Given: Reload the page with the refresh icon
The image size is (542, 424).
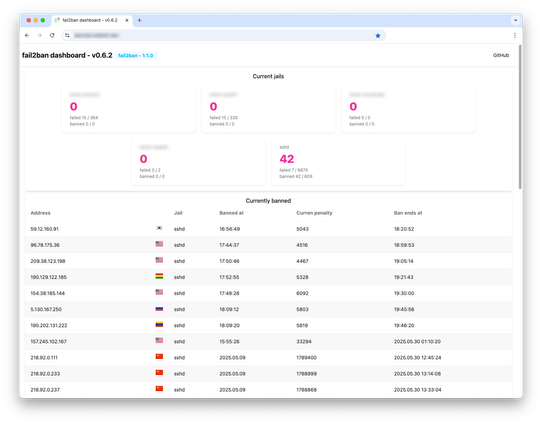Looking at the screenshot, I should click(x=52, y=35).
